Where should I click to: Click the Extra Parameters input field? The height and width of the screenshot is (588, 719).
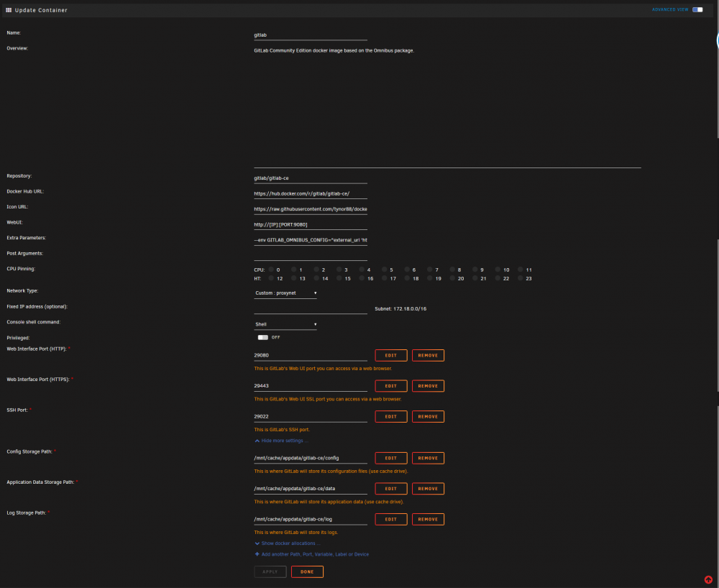[311, 240]
